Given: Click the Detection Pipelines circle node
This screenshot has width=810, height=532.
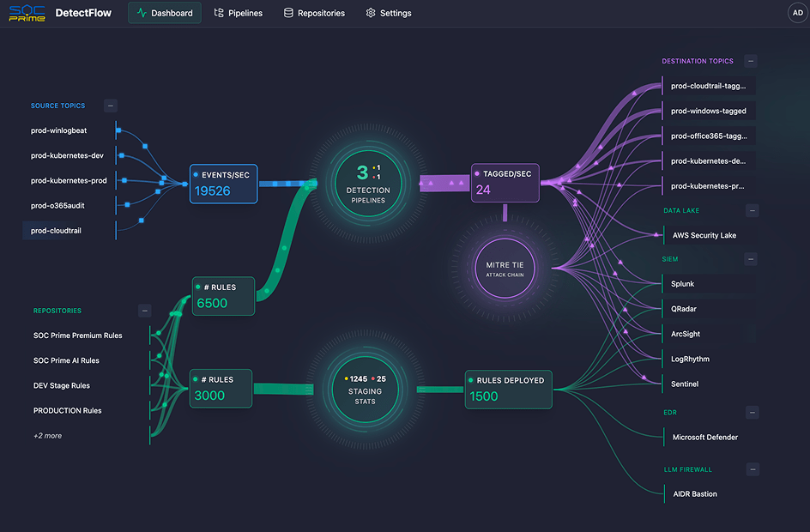Looking at the screenshot, I should [368, 184].
